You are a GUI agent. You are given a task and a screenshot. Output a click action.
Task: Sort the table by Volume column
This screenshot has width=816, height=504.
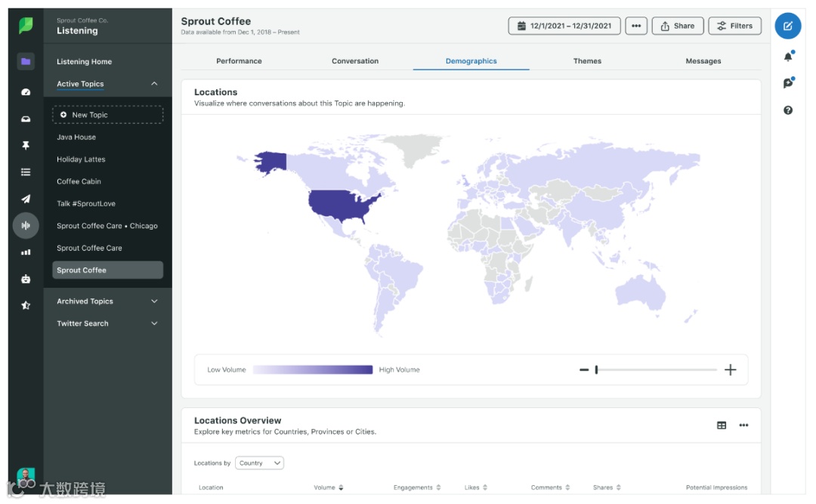pyautogui.click(x=329, y=487)
